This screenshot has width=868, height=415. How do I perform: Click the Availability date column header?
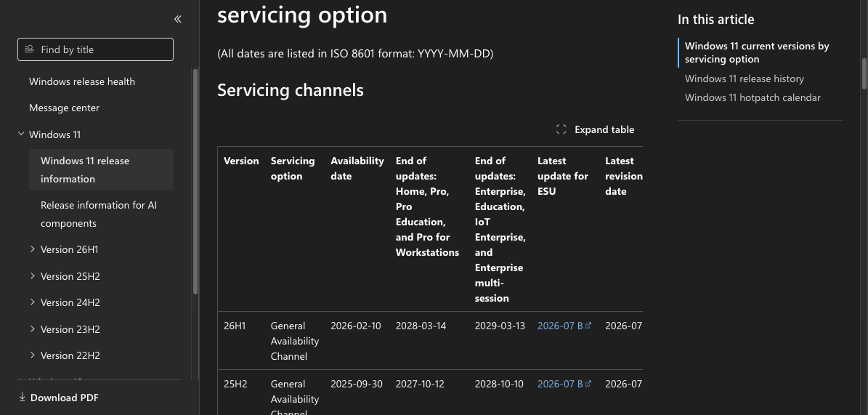(x=357, y=169)
